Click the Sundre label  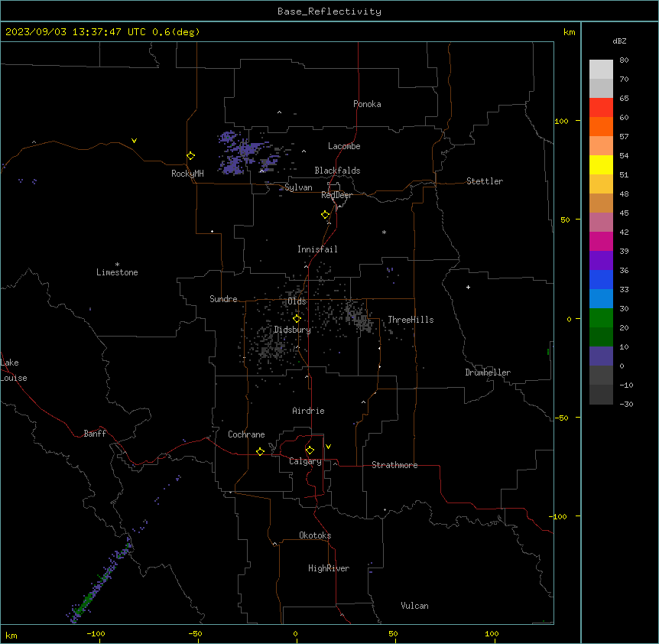click(x=223, y=299)
